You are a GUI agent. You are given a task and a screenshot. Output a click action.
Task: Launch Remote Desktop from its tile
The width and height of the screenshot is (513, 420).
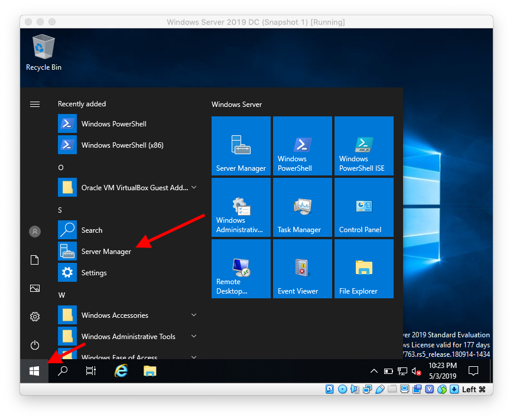tap(241, 269)
